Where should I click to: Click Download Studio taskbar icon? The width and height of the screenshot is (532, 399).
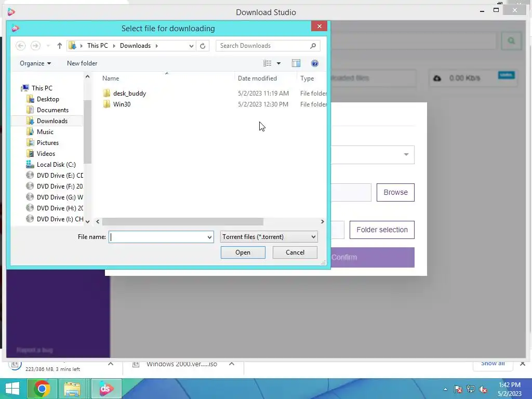(x=106, y=389)
